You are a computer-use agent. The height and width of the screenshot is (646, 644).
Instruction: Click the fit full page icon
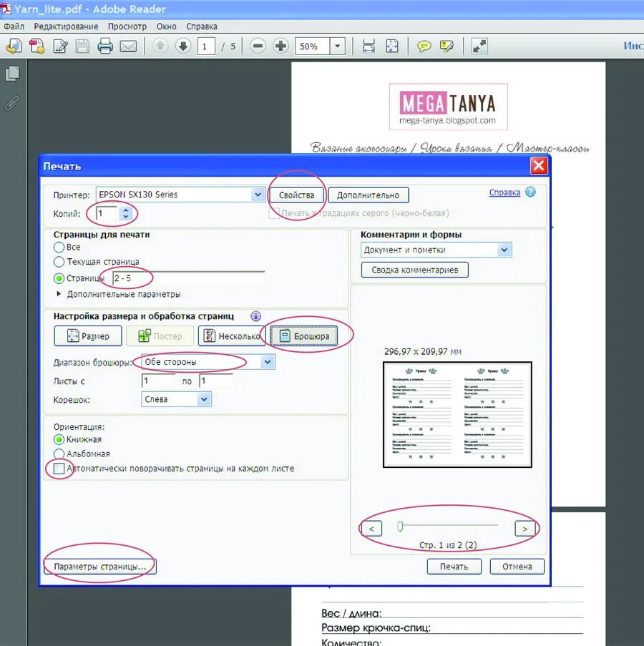point(392,46)
